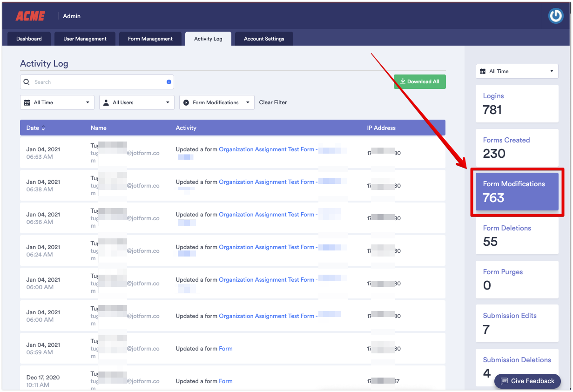Open the All Time dropdown above the log
Image resolution: width=573 pixels, height=392 pixels.
(57, 102)
